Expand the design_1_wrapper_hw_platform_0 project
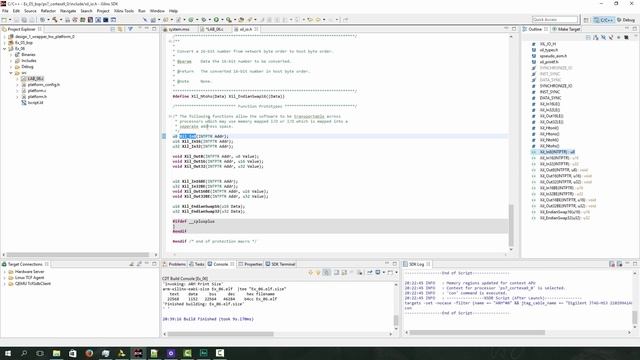The width and height of the screenshot is (640, 360). pyautogui.click(x=5, y=37)
